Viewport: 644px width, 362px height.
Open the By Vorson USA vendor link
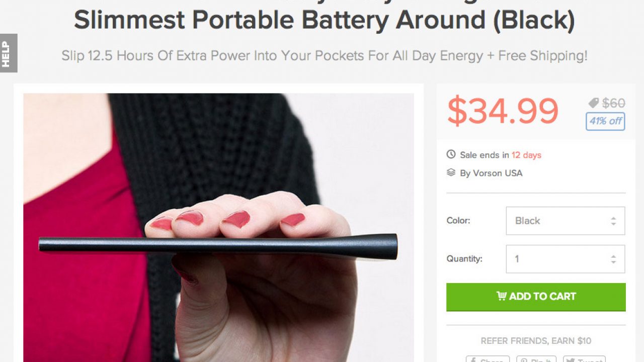(491, 173)
